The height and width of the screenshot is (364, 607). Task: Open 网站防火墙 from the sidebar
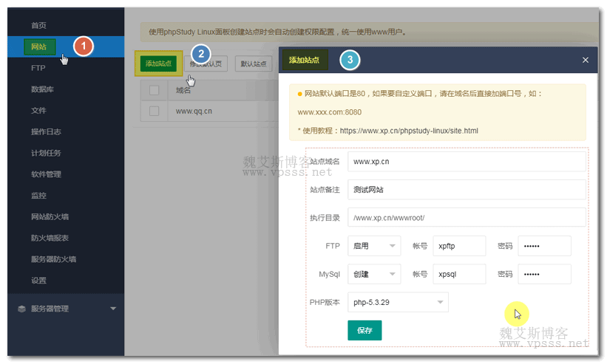coord(50,217)
